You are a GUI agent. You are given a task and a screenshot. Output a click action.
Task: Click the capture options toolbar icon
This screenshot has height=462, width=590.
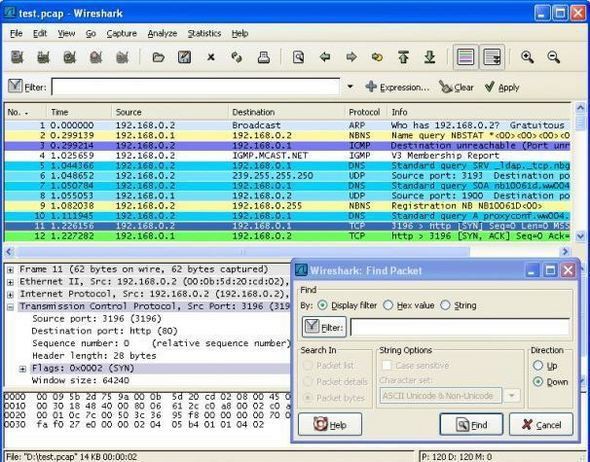[x=43, y=57]
